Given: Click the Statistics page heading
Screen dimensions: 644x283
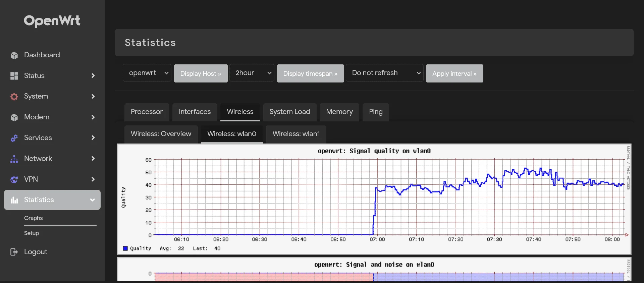Looking at the screenshot, I should (150, 43).
